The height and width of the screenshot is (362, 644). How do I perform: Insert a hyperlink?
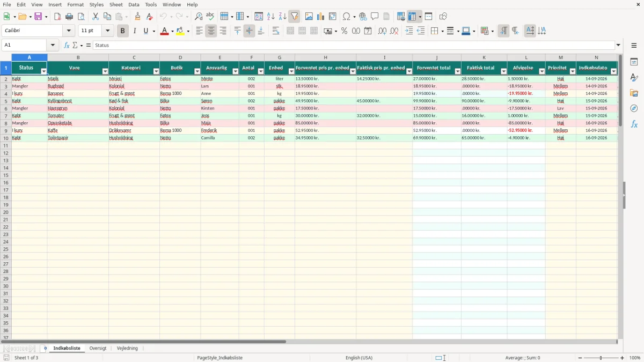[x=363, y=17]
